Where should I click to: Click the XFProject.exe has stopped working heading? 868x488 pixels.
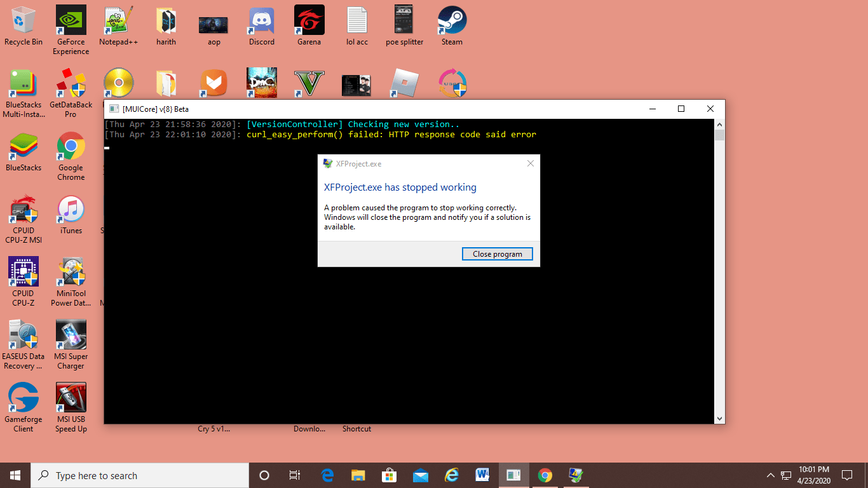point(400,187)
